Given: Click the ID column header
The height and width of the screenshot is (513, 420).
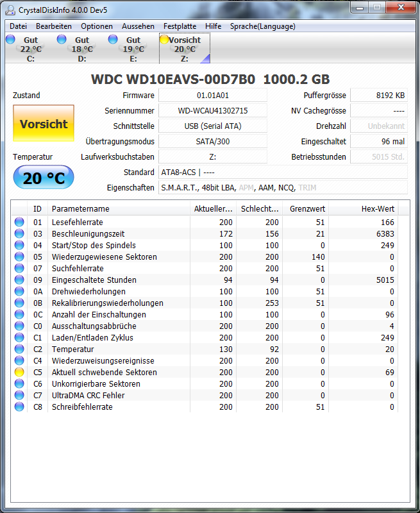Looking at the screenshot, I should pyautogui.click(x=37, y=209).
